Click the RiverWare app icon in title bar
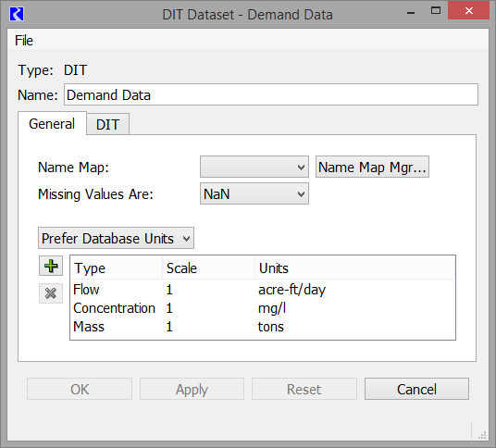The width and height of the screenshot is (496, 448). [x=17, y=14]
